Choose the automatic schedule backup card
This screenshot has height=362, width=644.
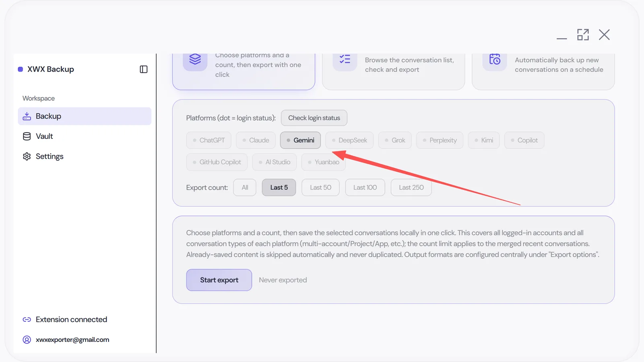pos(543,72)
